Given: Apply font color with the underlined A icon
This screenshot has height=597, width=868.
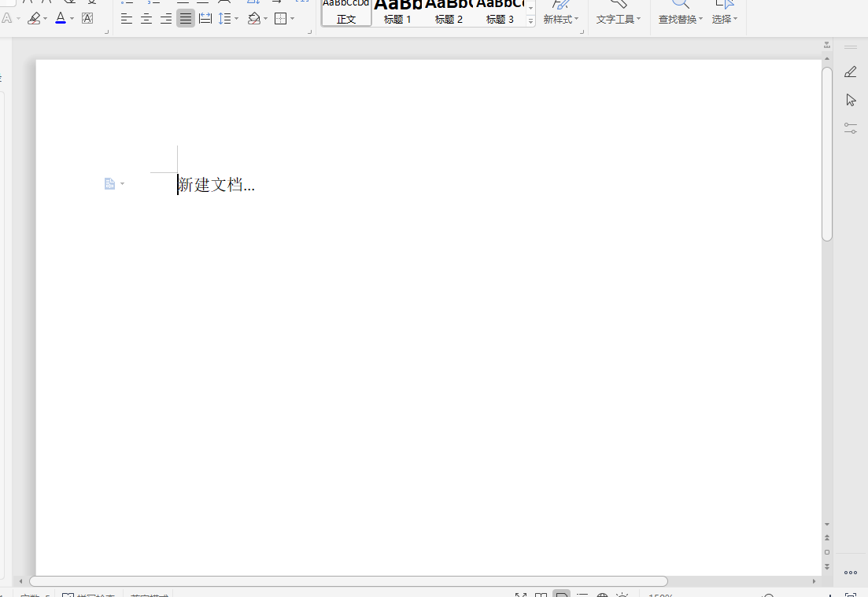Looking at the screenshot, I should click(x=61, y=18).
